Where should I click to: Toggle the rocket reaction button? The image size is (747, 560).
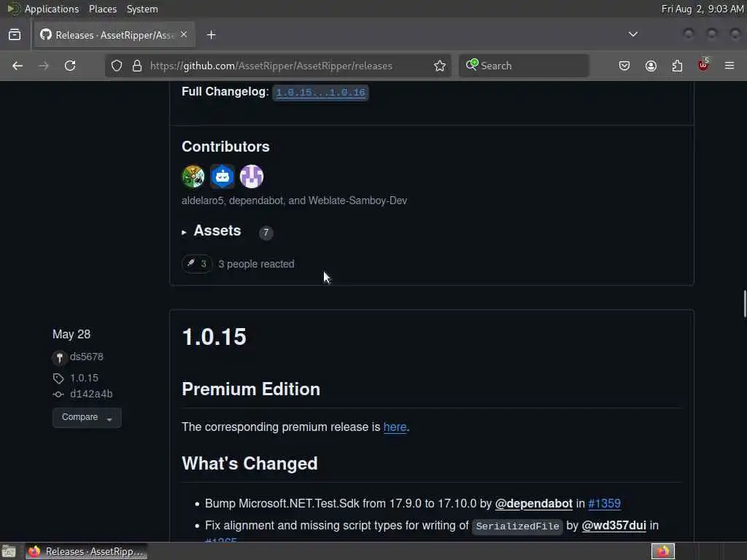click(197, 264)
